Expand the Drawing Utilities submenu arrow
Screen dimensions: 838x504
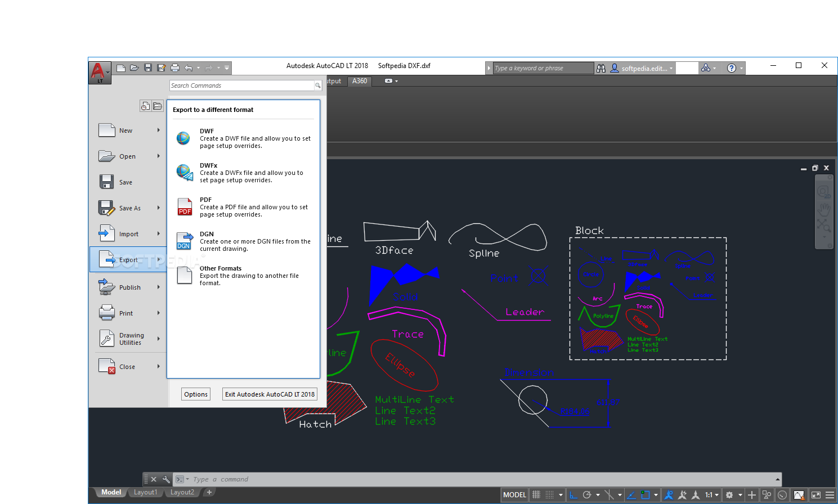click(159, 339)
